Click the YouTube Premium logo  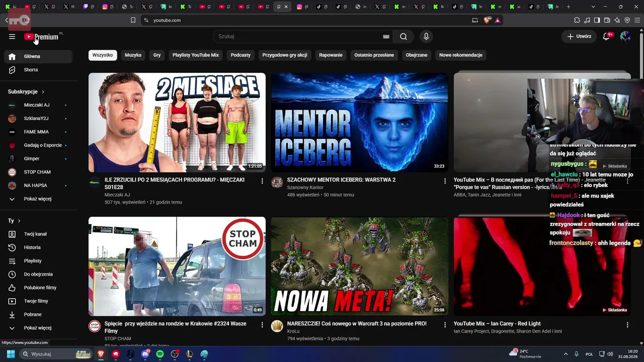click(x=42, y=37)
